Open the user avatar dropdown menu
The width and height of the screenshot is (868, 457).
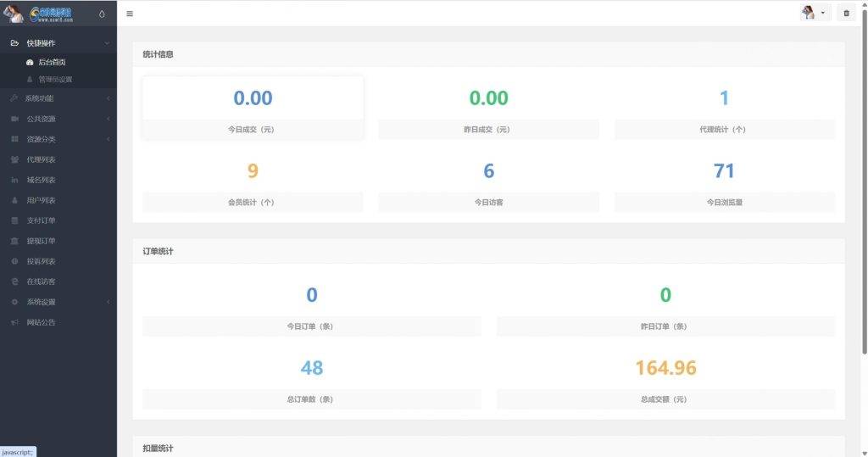pos(815,14)
